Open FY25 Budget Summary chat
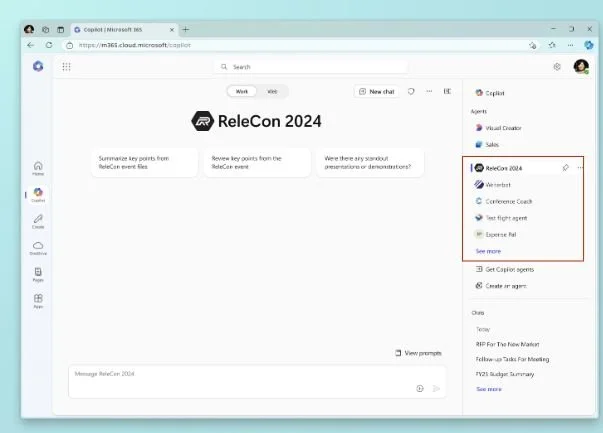 pos(505,374)
